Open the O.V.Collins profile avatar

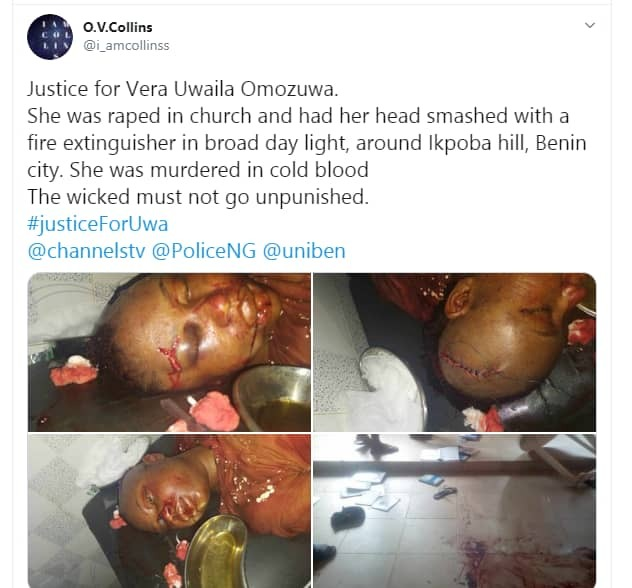coord(50,37)
